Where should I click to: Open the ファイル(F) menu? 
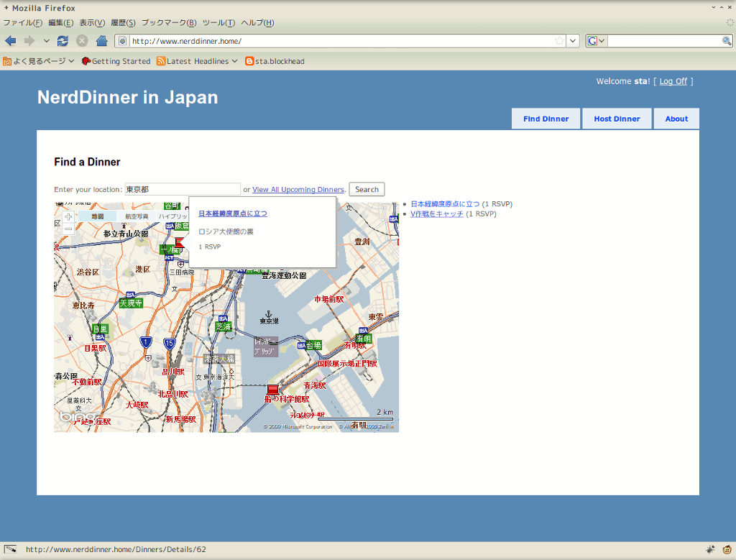22,22
